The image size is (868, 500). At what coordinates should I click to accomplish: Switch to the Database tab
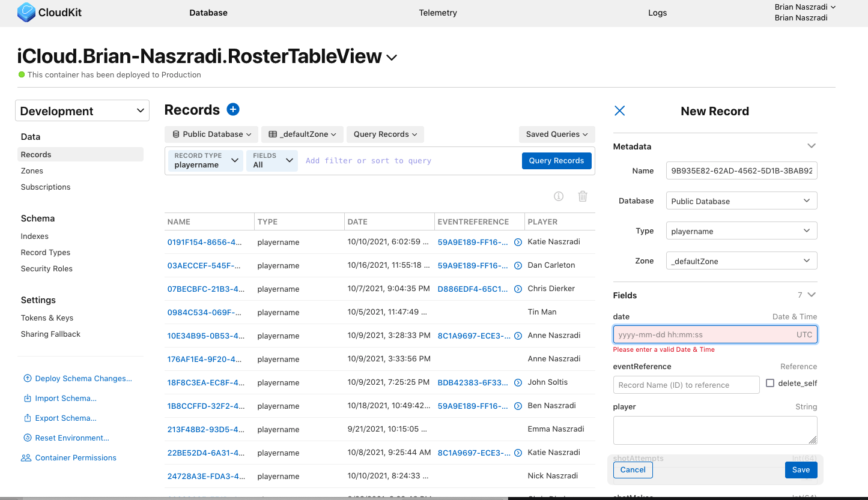pos(208,13)
